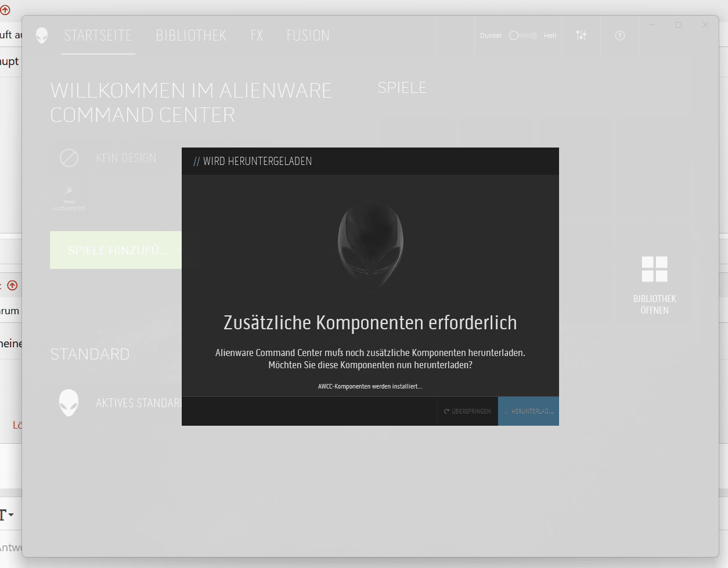The image size is (728, 568).
Task: Click the alien head icon under STANDARD
Action: tap(69, 402)
